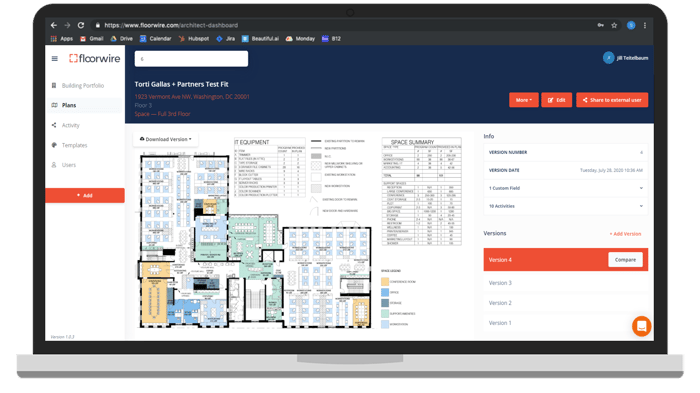Open Templates in the sidebar
Viewport: 700px width, 393px height.
[x=75, y=145]
